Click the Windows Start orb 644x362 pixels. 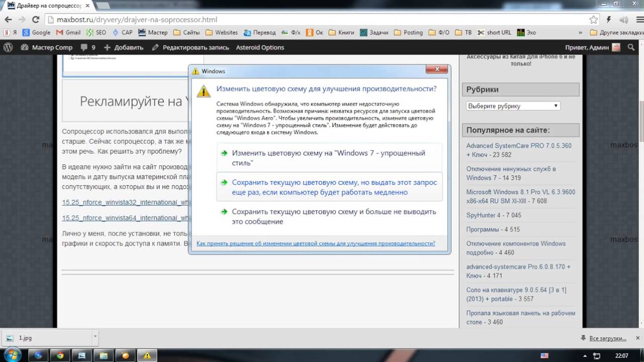(x=13, y=355)
